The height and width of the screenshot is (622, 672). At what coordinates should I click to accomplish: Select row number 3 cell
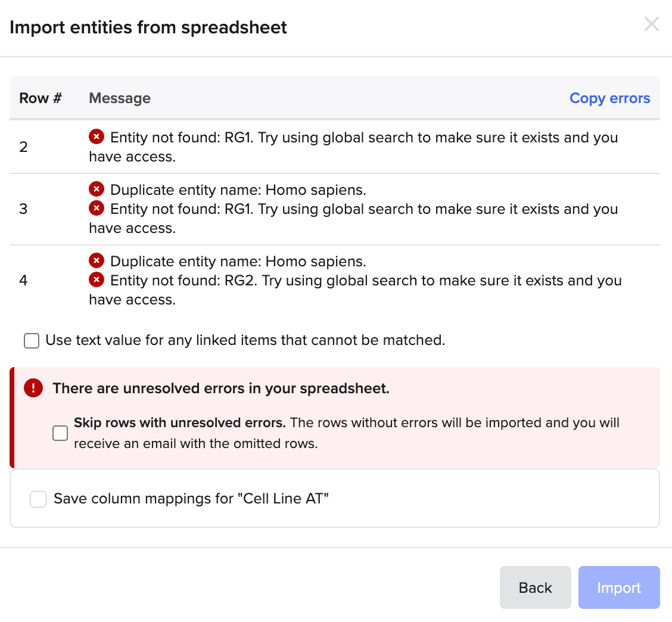click(24, 209)
